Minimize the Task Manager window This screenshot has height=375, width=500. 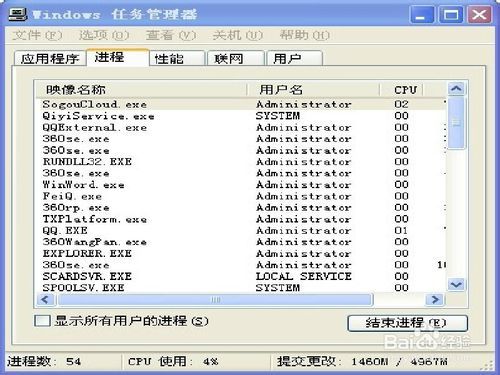[x=422, y=15]
